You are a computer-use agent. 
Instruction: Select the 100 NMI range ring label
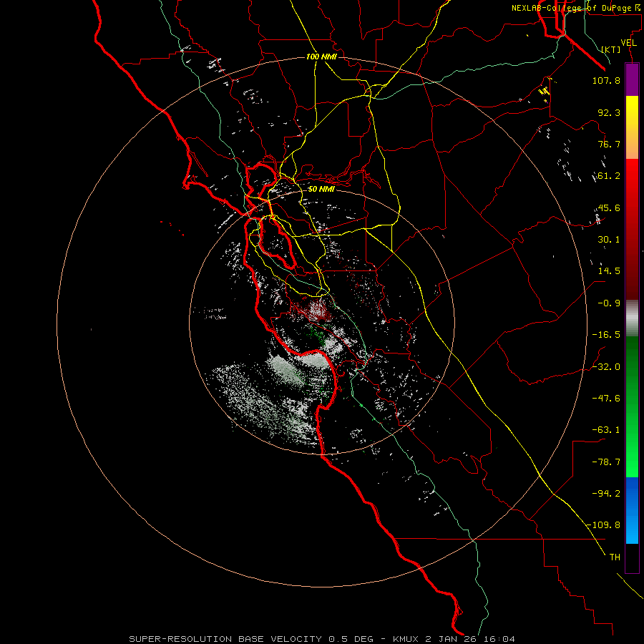pyautogui.click(x=321, y=57)
